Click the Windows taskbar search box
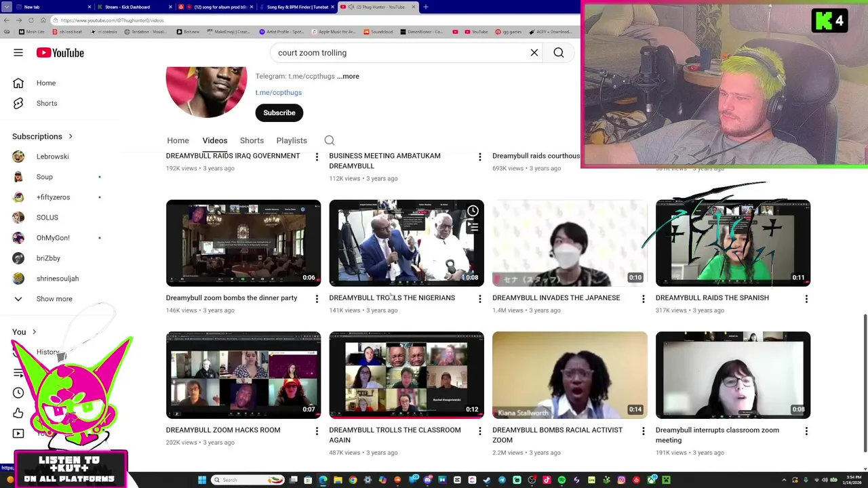 coord(247,480)
